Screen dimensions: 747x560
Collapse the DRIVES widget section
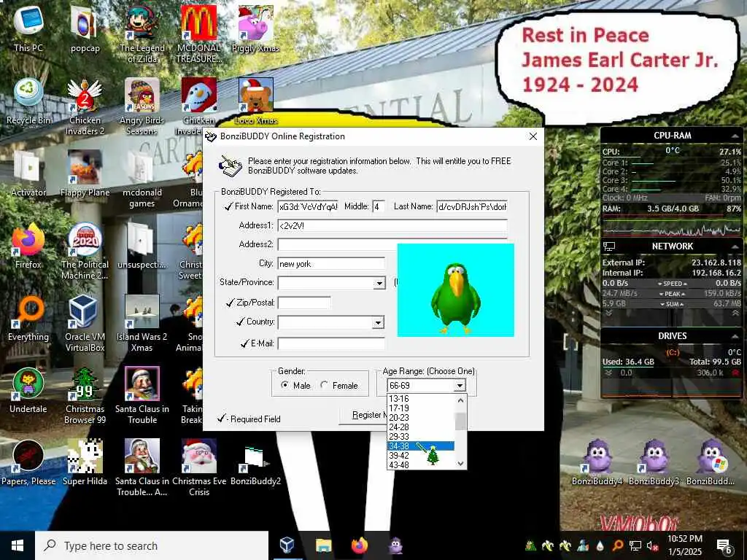coord(735,336)
